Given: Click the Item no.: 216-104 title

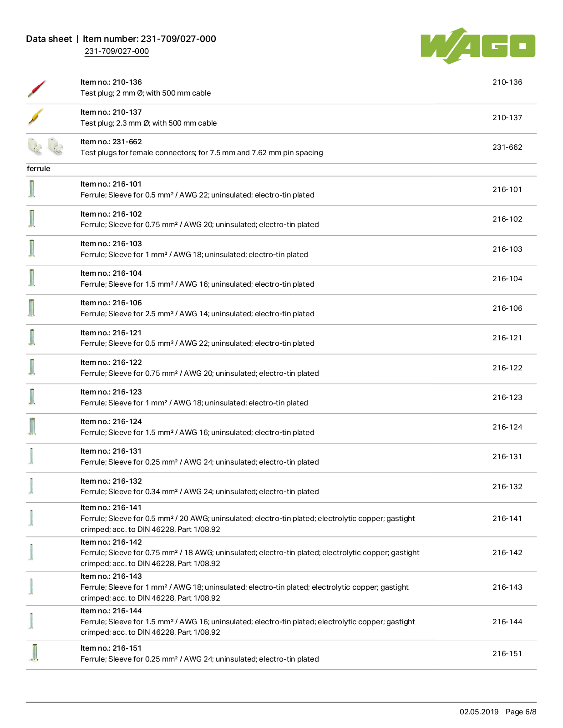Looking at the screenshot, I should pos(111,273).
